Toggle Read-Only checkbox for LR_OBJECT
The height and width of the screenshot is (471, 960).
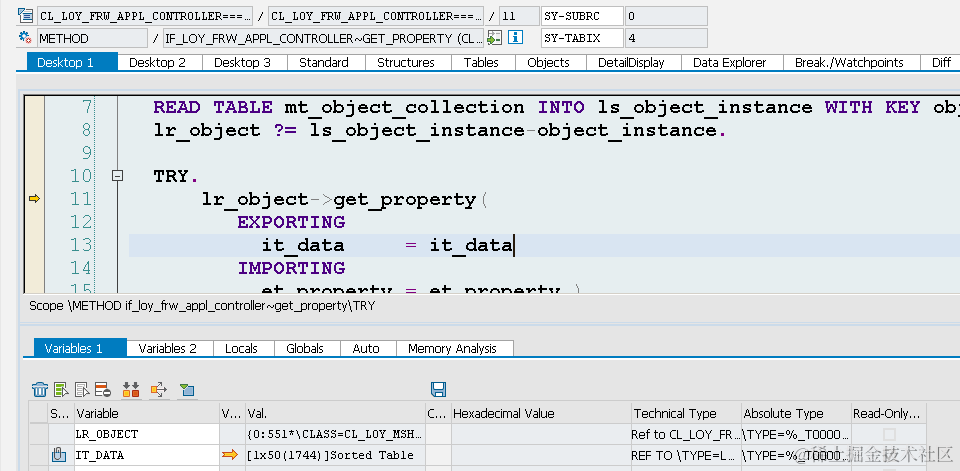point(890,434)
